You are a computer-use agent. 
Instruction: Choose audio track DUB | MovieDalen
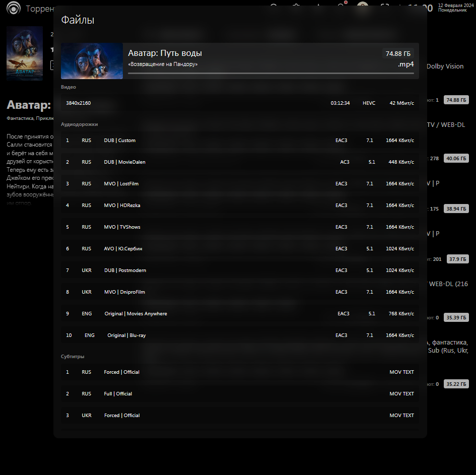[240, 162]
